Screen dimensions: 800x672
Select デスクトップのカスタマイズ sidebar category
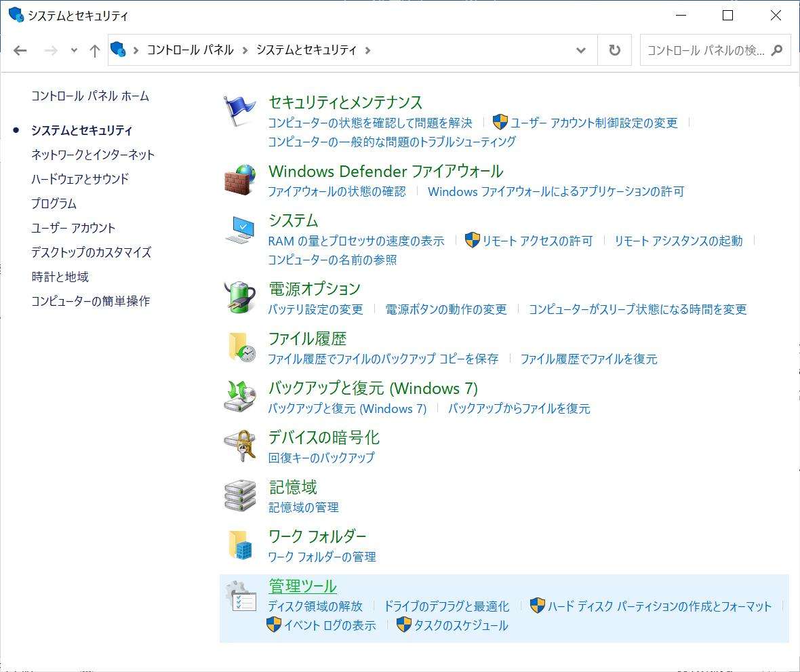(92, 252)
